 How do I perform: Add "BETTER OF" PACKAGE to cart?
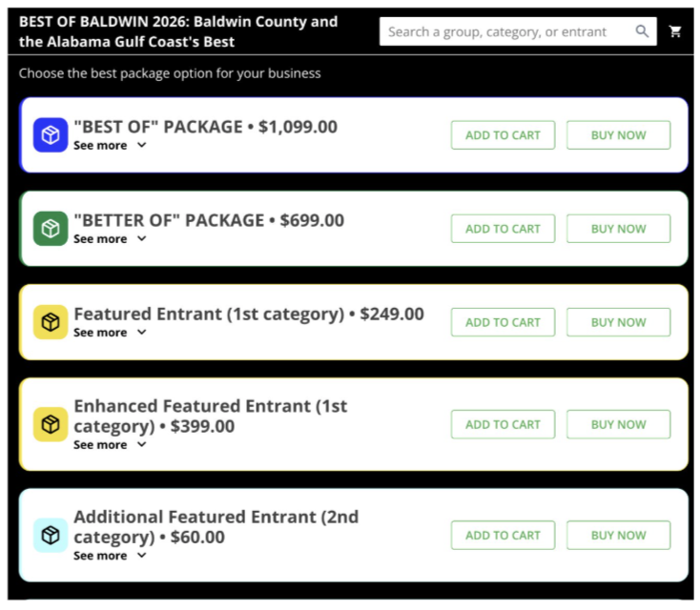503,229
